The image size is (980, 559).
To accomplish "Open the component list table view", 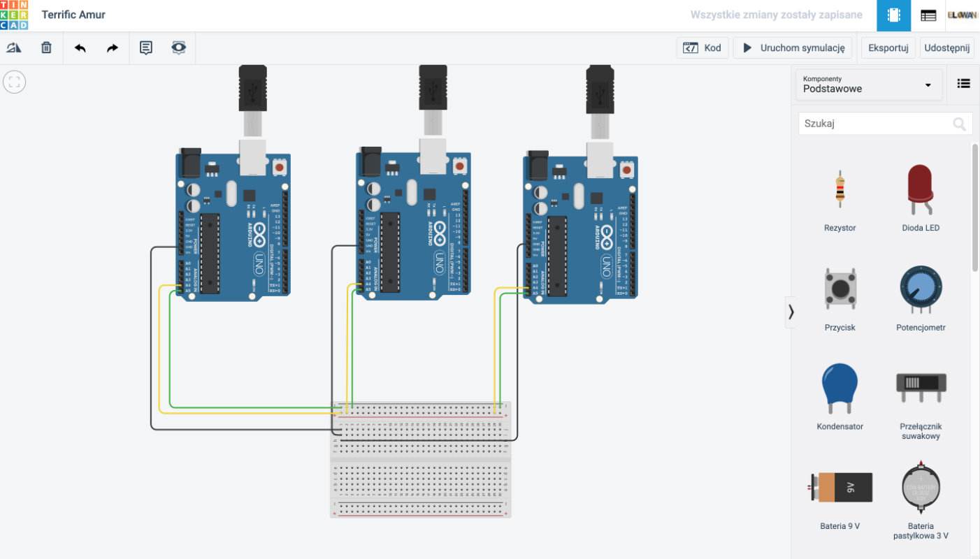I will 928,15.
